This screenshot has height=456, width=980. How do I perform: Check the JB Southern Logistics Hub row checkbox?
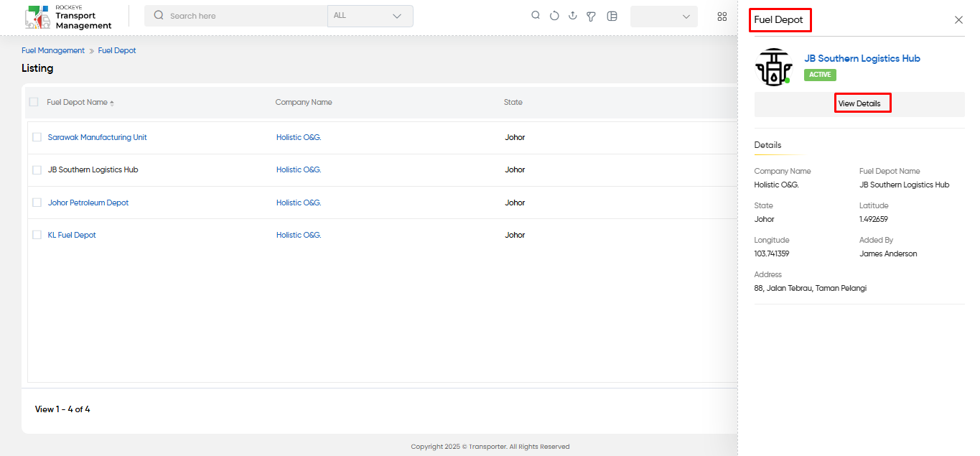[37, 170]
